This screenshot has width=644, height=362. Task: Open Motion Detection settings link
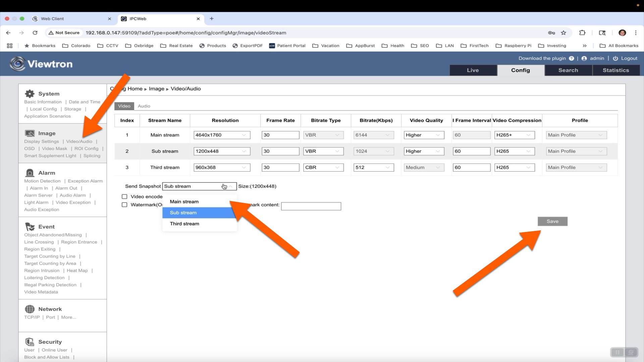(42, 181)
